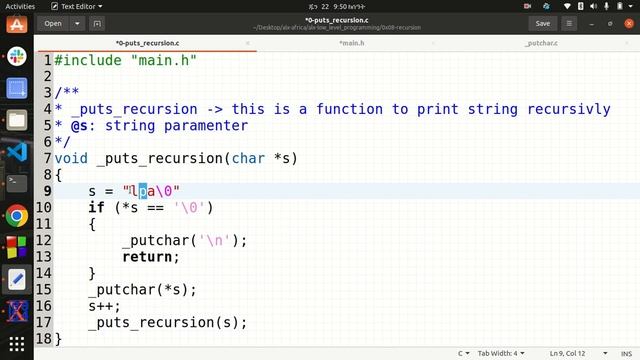Open the hamburger menu of Text Editor
The image size is (640, 360).
pyautogui.click(x=569, y=24)
